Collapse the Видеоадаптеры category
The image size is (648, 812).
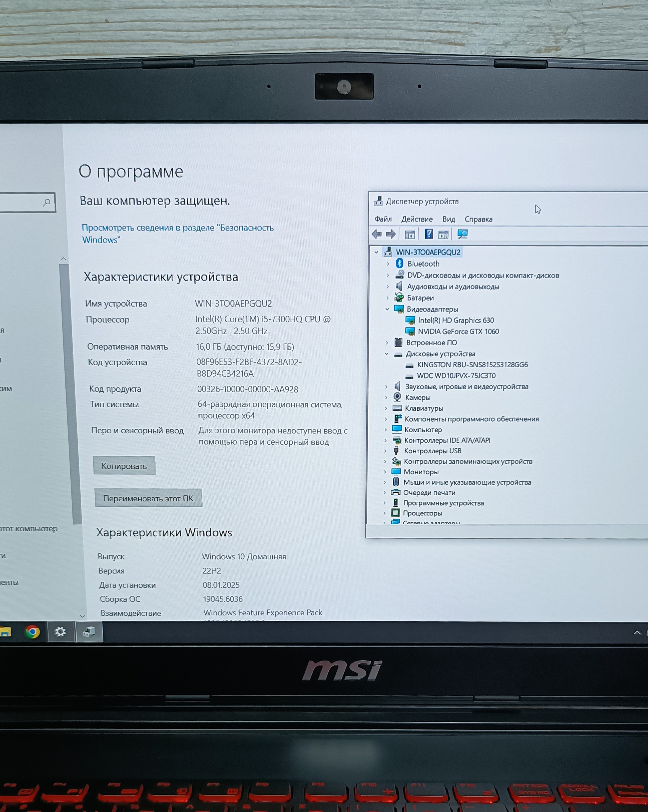pos(387,309)
